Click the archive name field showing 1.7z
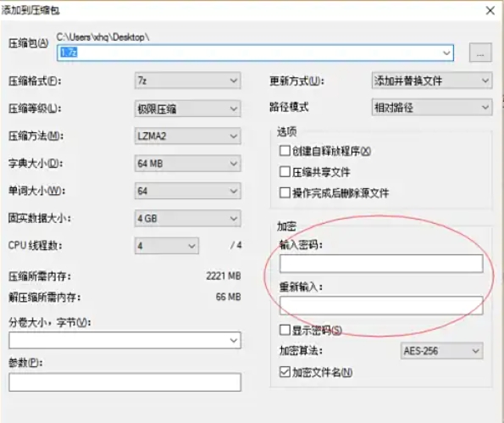 [255, 53]
